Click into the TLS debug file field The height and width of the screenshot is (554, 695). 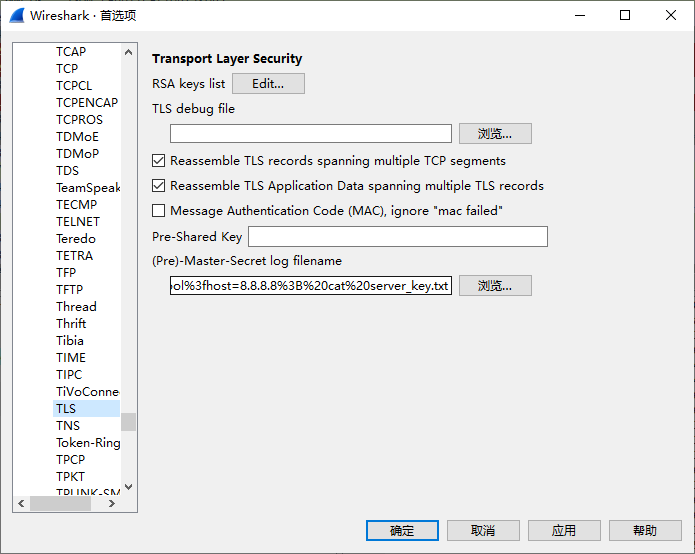pos(311,133)
